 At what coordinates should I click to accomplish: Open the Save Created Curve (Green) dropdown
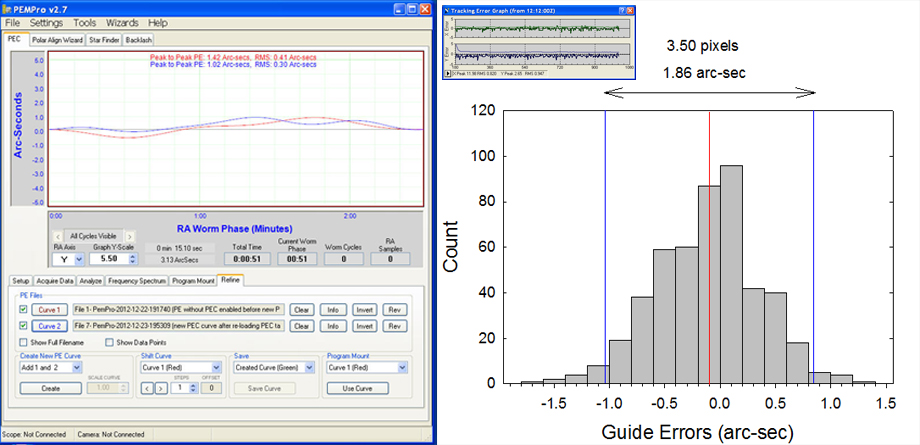[311, 368]
